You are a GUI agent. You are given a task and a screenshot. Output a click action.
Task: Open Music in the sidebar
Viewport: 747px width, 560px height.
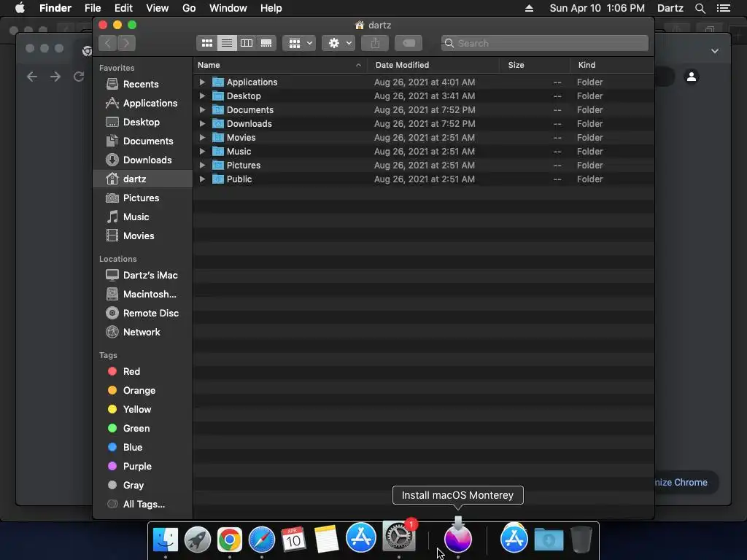tap(142, 217)
